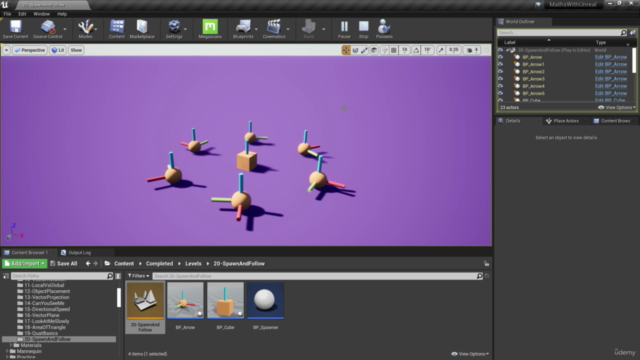Click Levels in the breadcrumb path

[x=193, y=264]
